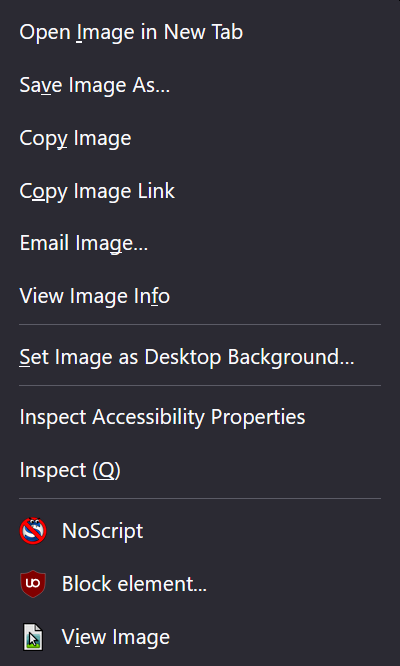Select the View Image extension entry
The width and height of the screenshot is (400, 666).
[x=200, y=637]
